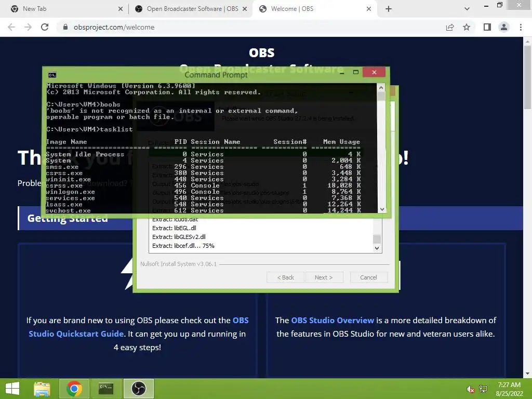Image resolution: width=532 pixels, height=399 pixels.
Task: Maximize the Command Prompt window
Action: (x=355, y=72)
